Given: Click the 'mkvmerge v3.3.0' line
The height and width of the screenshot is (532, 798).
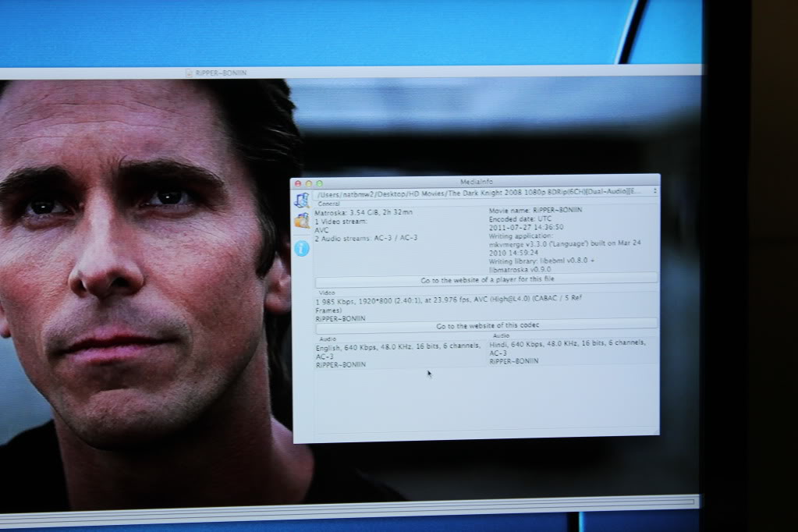Looking at the screenshot, I should tap(565, 244).
